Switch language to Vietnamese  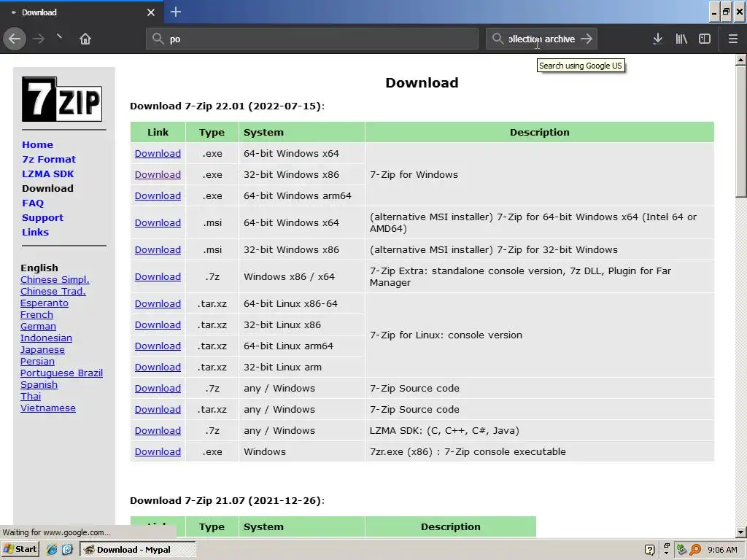pyautogui.click(x=48, y=408)
